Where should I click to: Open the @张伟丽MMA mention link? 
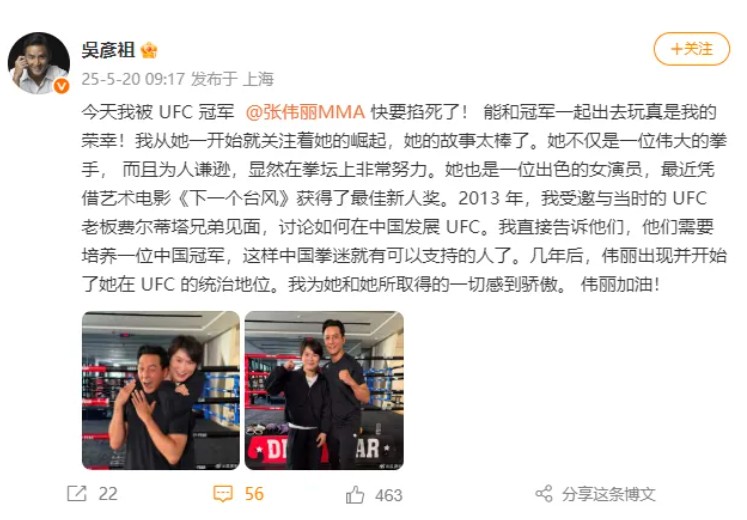pyautogui.click(x=305, y=112)
